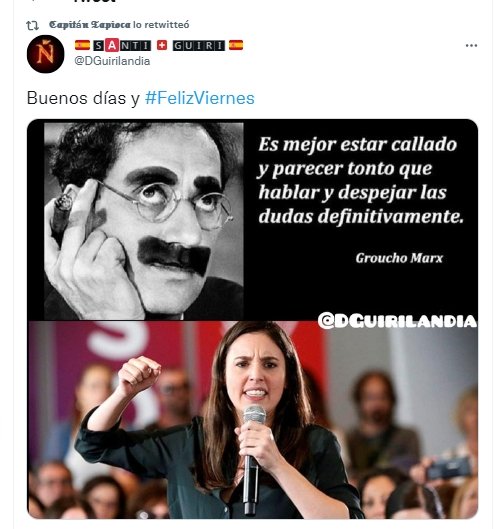
Task: Click the Groucho Marx portrait
Action: point(144,221)
